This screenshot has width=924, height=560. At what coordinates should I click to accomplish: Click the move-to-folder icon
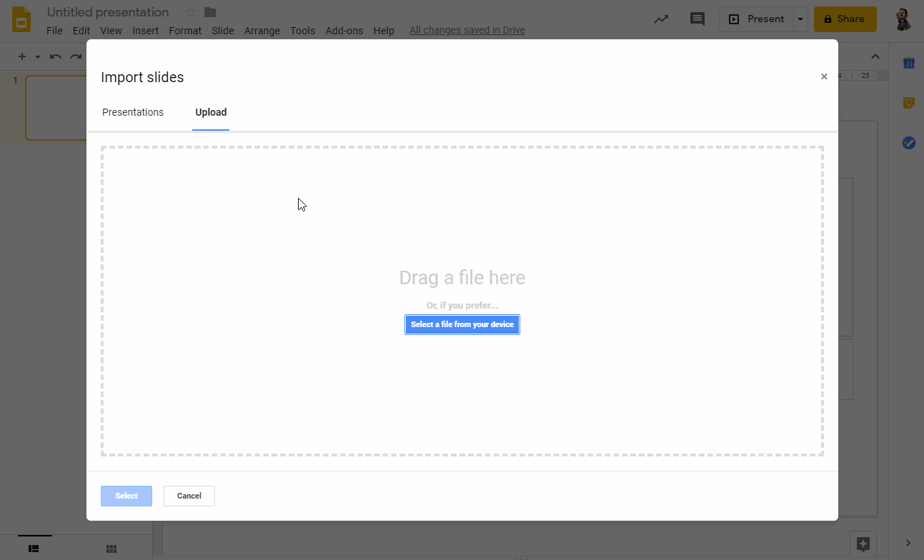point(209,12)
